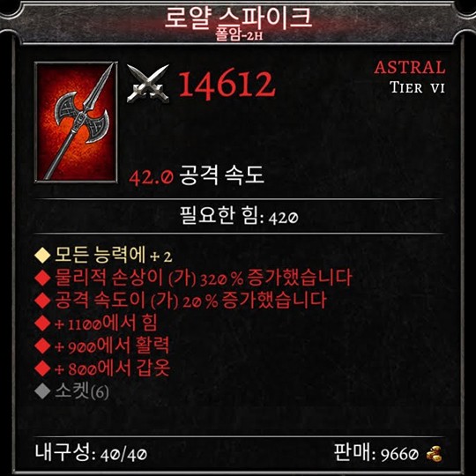The image size is (476, 476).
Task: Click the 내구성: 40/40 durability text
Action: pyautogui.click(x=91, y=453)
